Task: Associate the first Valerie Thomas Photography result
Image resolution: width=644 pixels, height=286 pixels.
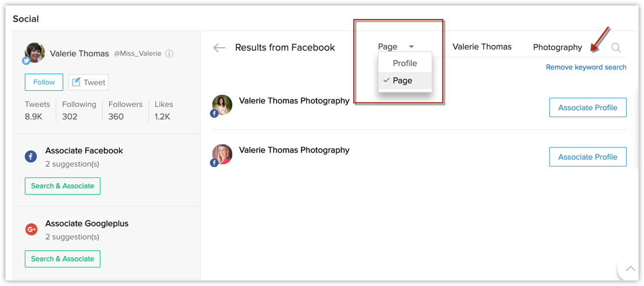Action: (x=588, y=108)
